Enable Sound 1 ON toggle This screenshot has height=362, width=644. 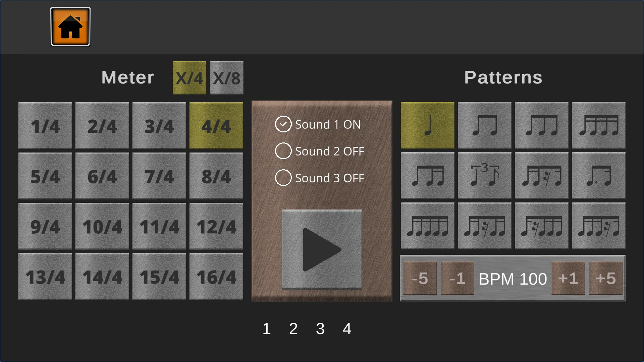283,124
